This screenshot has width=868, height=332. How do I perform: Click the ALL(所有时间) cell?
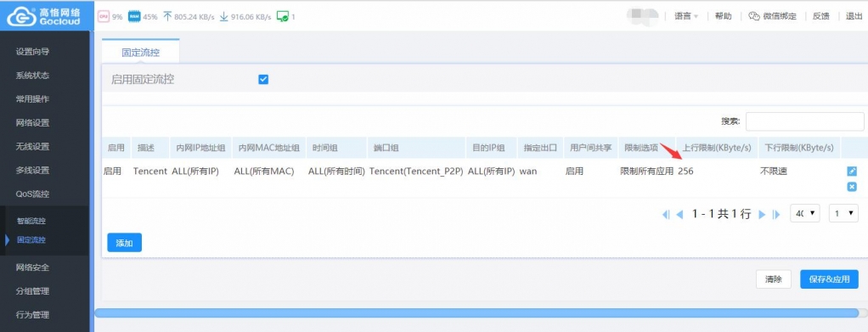point(336,172)
